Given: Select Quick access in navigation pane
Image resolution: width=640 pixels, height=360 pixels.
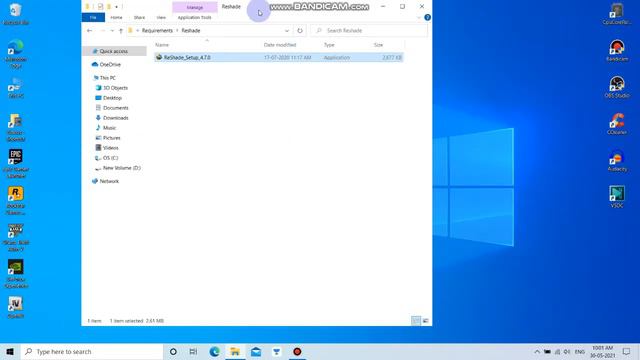Looking at the screenshot, I should coord(114,51).
